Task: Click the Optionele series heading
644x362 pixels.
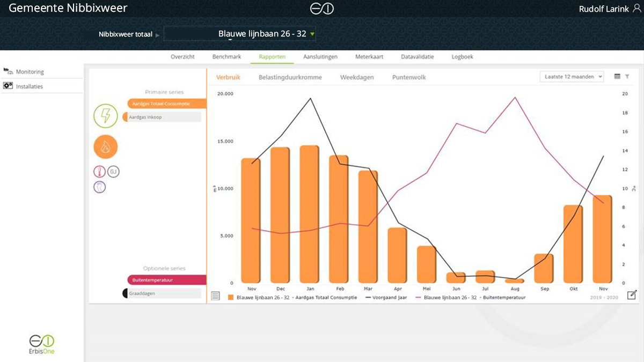Action: click(x=164, y=268)
